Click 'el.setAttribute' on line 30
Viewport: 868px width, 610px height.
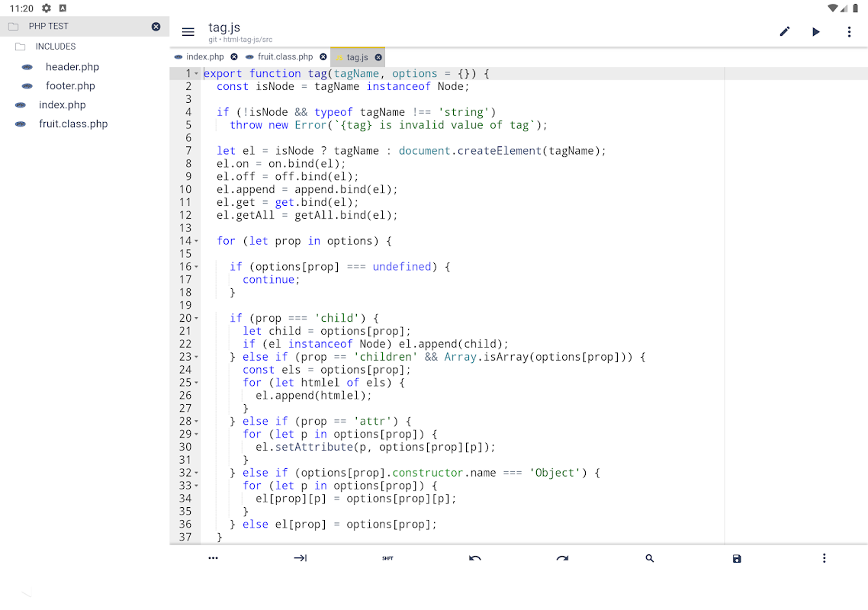304,447
